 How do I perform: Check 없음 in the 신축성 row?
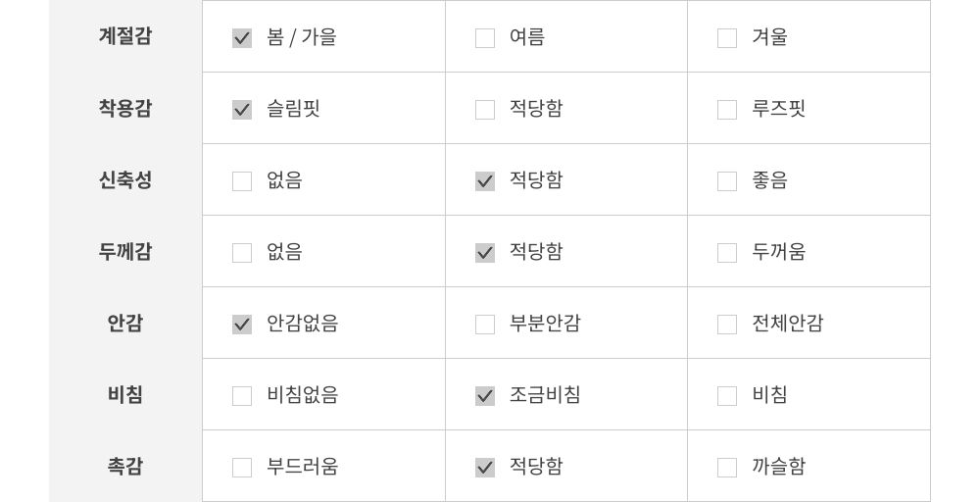click(242, 181)
